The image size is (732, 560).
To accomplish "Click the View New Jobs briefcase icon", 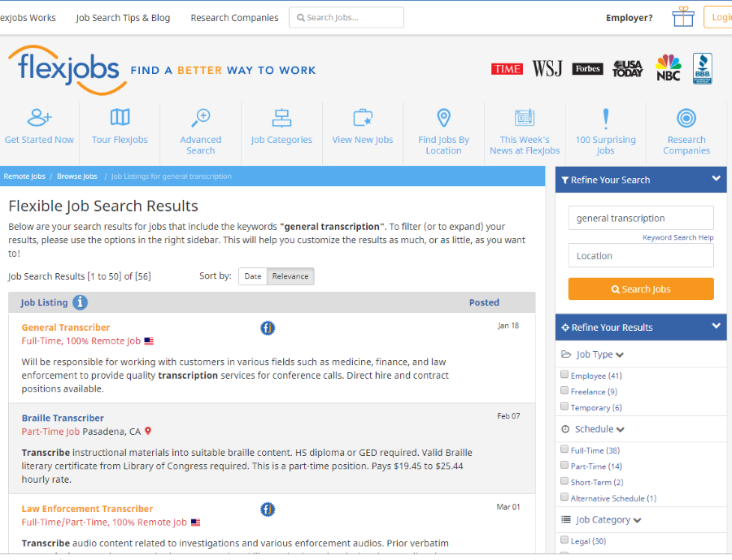I will tap(363, 118).
